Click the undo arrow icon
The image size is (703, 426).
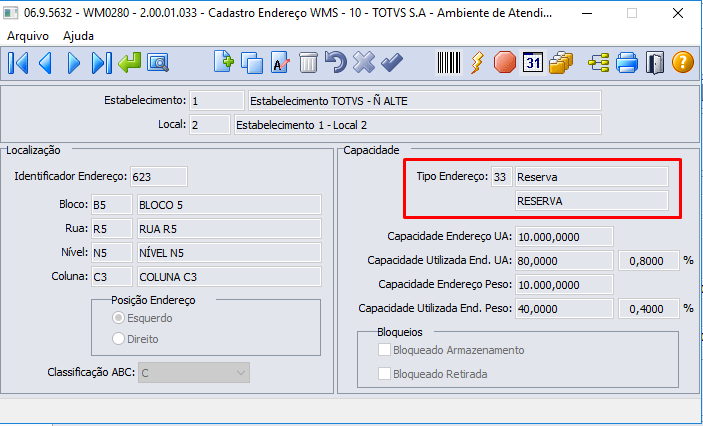coord(336,62)
